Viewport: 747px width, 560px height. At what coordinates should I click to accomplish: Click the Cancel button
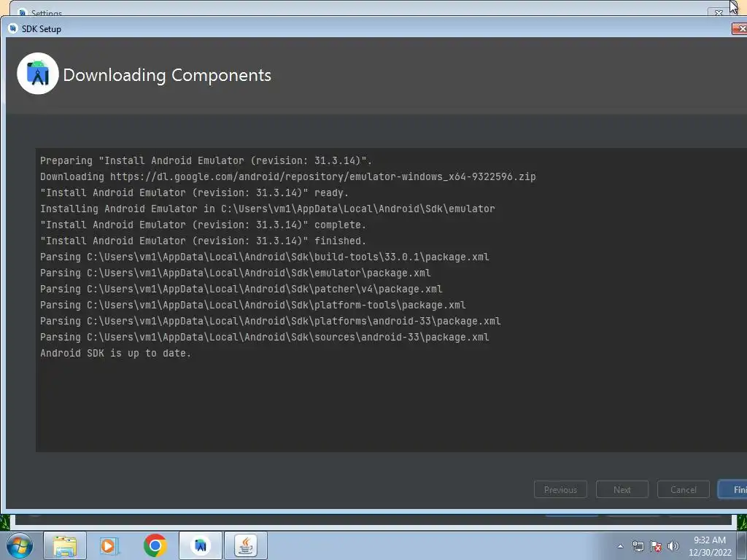pyautogui.click(x=683, y=489)
